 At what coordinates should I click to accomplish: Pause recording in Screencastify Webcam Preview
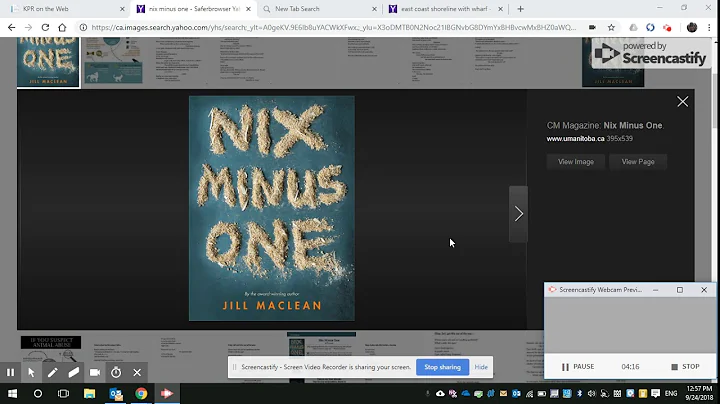pyautogui.click(x=578, y=366)
